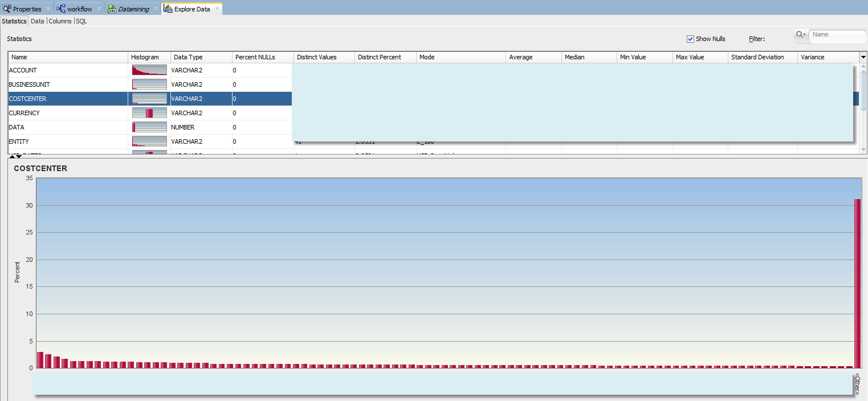Click the ENTITY histogram thumbnail

pos(149,141)
